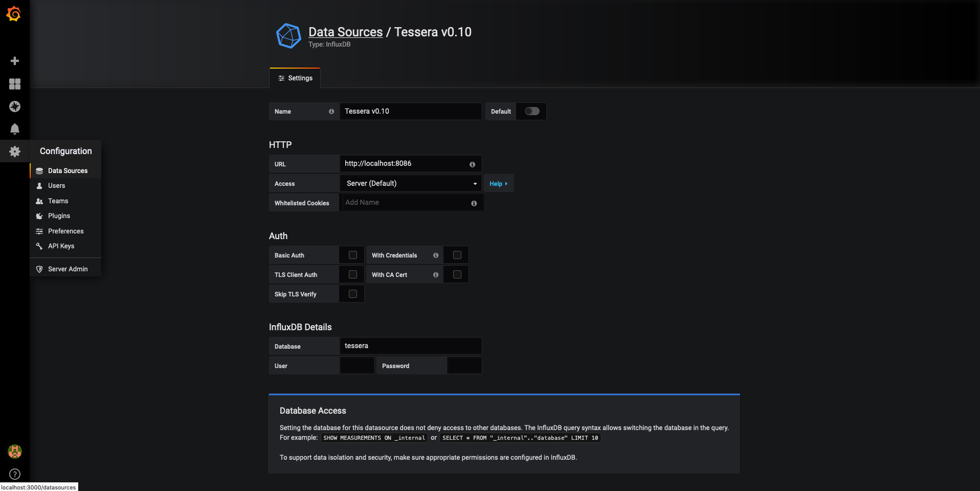Open the Dashboards grid icon
The image size is (980, 491).
(x=15, y=84)
